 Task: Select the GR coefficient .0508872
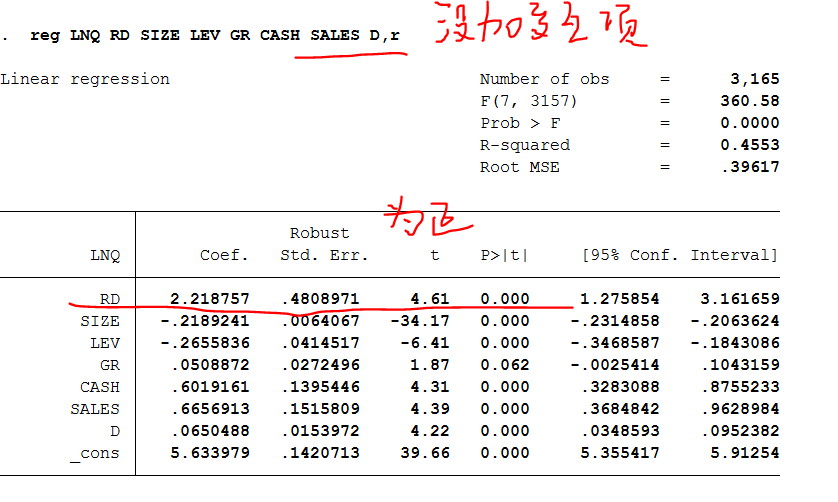pos(211,365)
